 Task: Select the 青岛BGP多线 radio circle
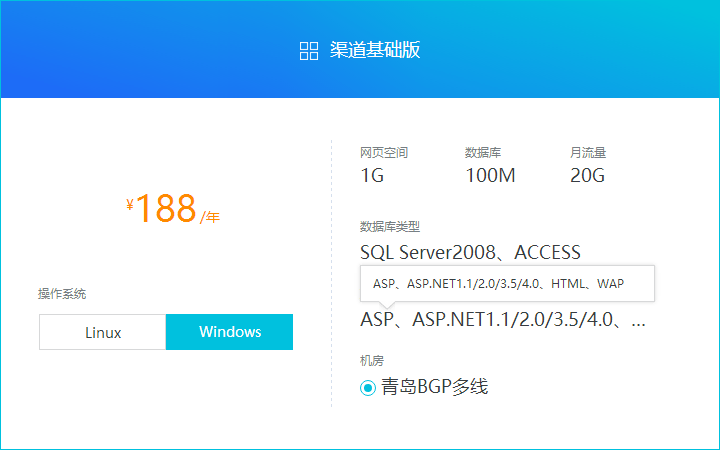[368, 388]
